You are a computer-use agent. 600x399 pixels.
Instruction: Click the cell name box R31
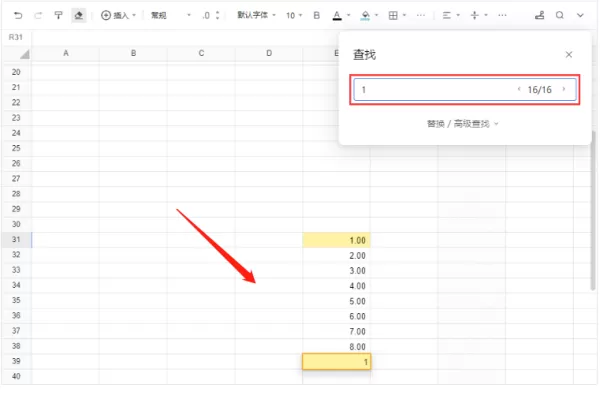click(16, 37)
